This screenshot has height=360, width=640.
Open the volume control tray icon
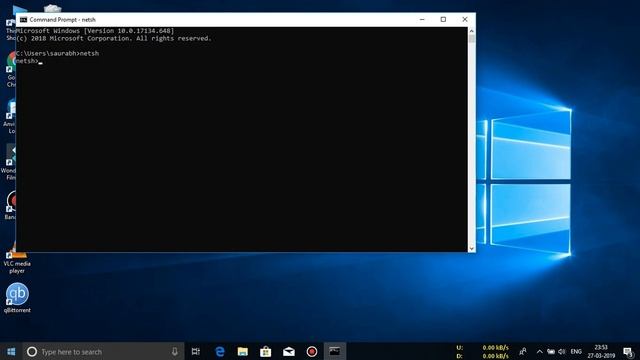tap(562, 351)
